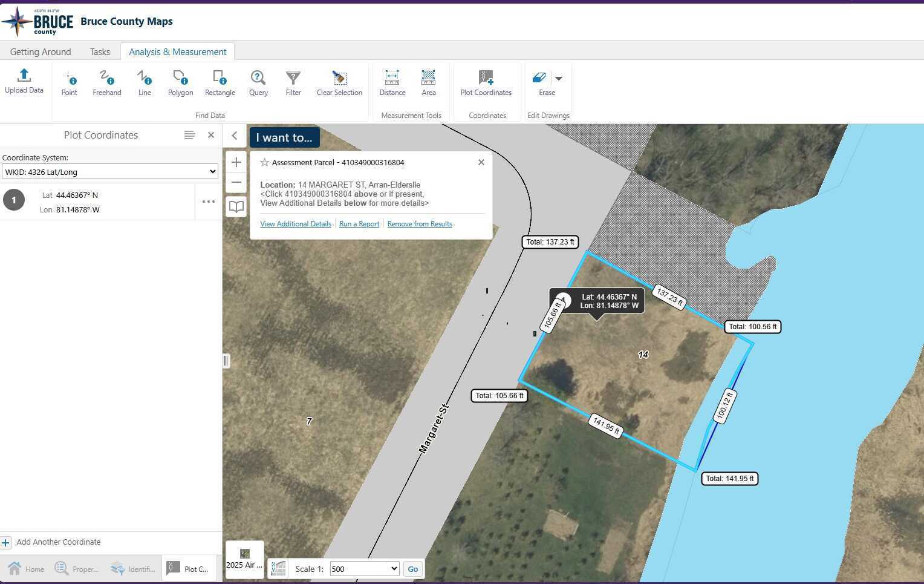
Task: Click the Clear Selection tool
Action: click(x=339, y=83)
